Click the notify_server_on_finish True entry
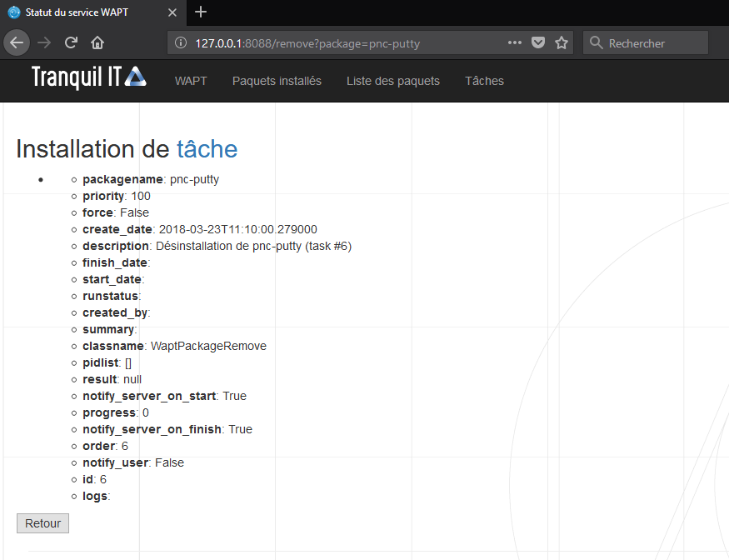729x560 pixels. click(x=167, y=429)
